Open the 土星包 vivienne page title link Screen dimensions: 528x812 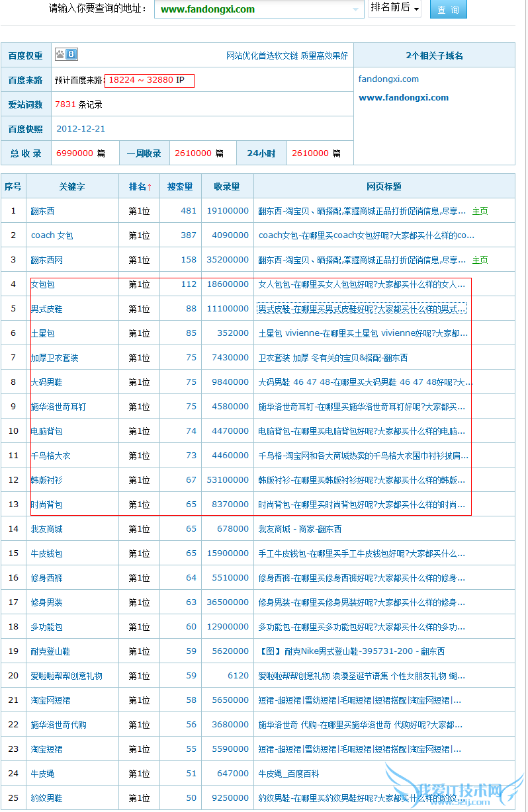[362, 334]
